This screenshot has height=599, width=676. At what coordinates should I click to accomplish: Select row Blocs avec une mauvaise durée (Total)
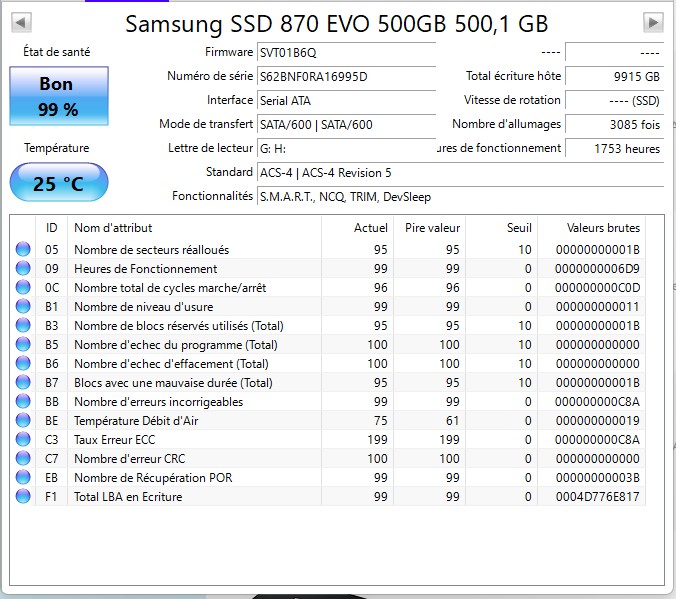point(328,382)
